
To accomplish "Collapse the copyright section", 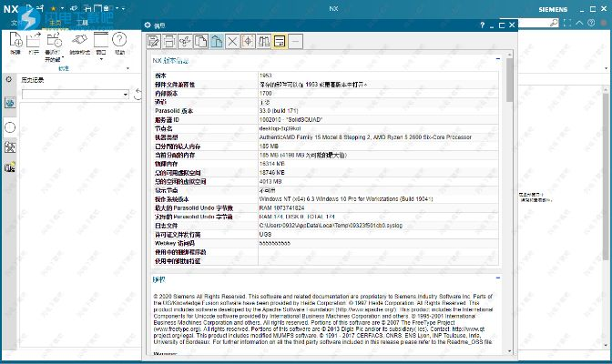I will tap(497, 278).
